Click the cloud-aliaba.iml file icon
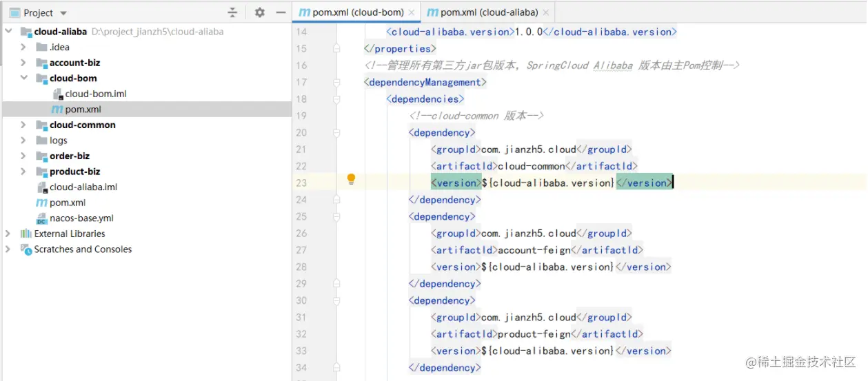 point(41,187)
